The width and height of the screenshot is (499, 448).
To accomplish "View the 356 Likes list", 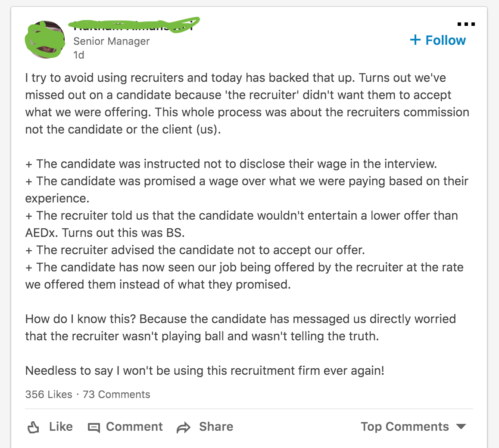I will 49,394.
